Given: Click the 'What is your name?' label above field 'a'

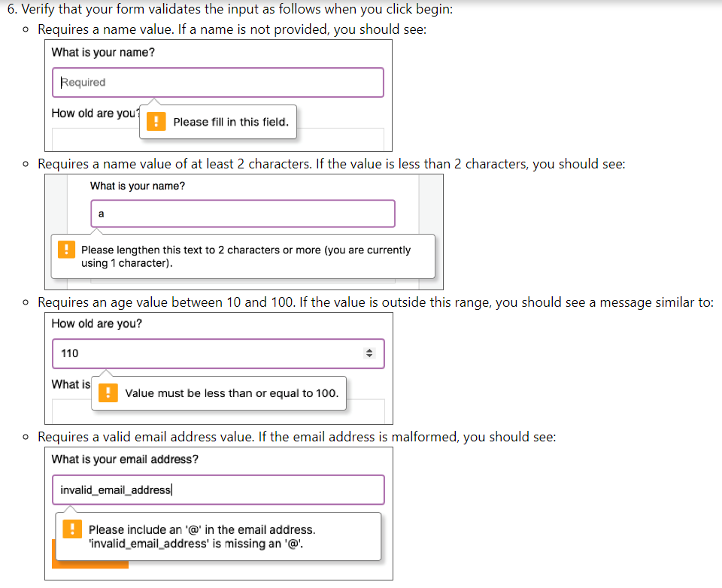Looking at the screenshot, I should pyautogui.click(x=137, y=186).
